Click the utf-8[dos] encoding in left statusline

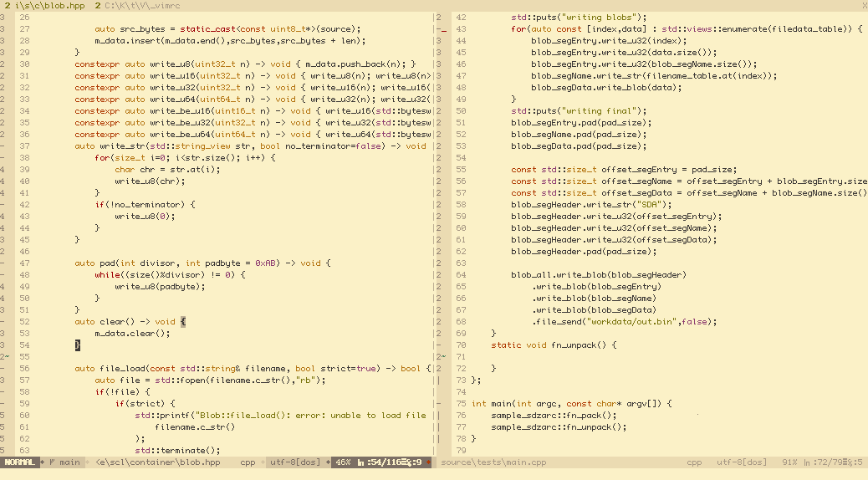296,462
